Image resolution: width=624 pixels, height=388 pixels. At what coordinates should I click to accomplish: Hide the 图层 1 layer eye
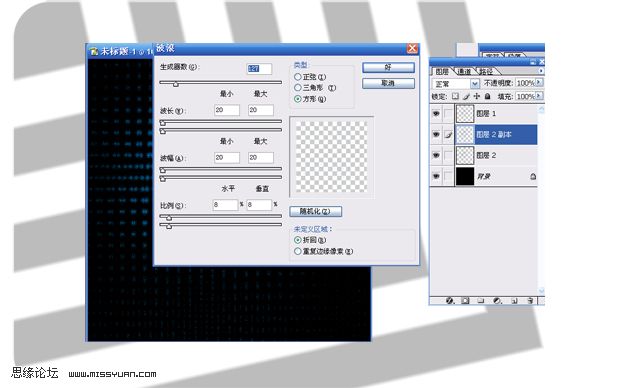point(436,114)
